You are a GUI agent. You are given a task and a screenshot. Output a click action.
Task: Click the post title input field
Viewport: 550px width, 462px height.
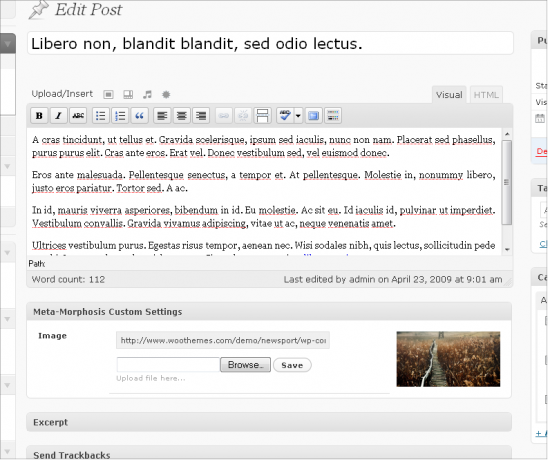pyautogui.click(x=270, y=43)
